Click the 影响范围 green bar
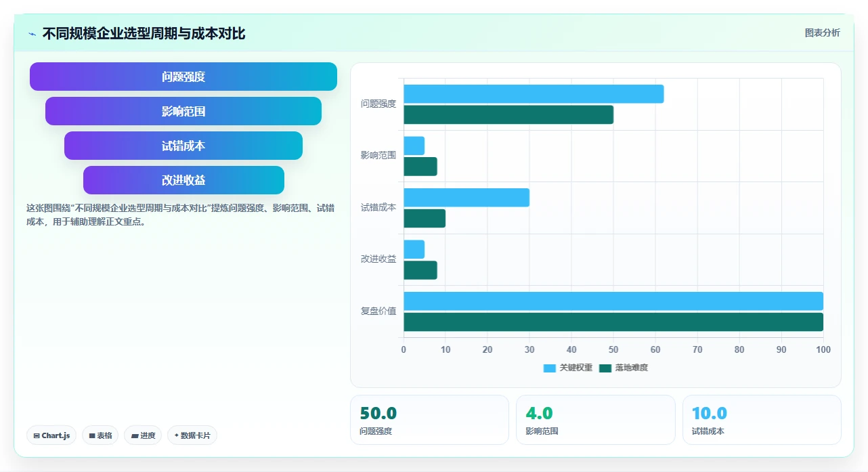Image resolution: width=868 pixels, height=472 pixels. pyautogui.click(x=420, y=167)
